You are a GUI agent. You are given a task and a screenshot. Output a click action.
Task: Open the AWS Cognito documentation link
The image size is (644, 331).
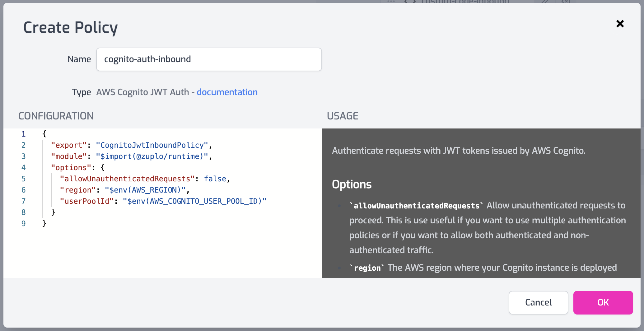coord(227,92)
